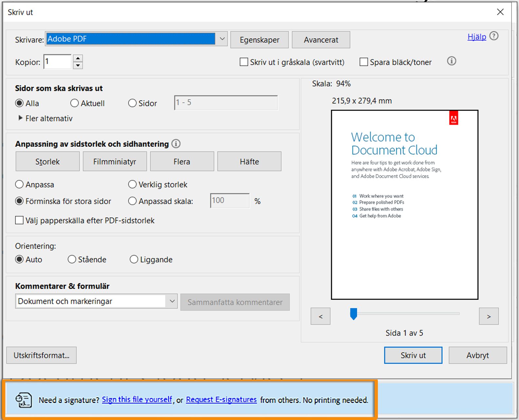The image size is (519, 420).
Task: Click the help question mark icon
Action: (x=494, y=36)
